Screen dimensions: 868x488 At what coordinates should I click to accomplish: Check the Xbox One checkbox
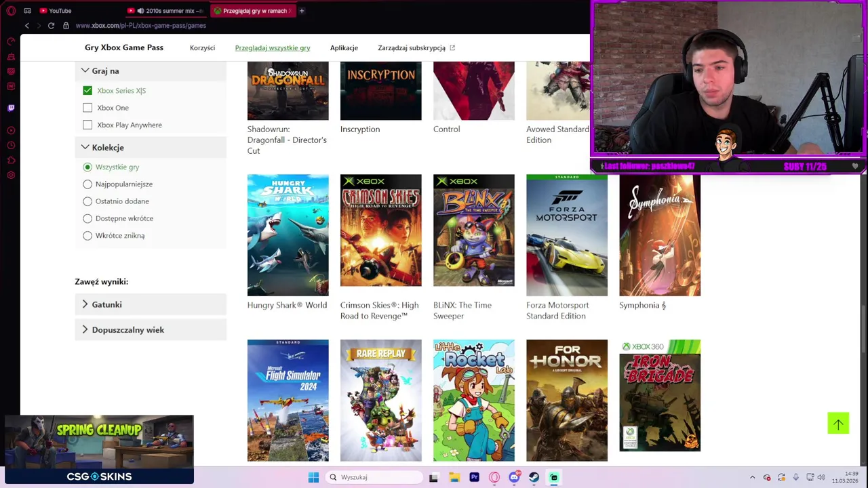click(x=87, y=108)
